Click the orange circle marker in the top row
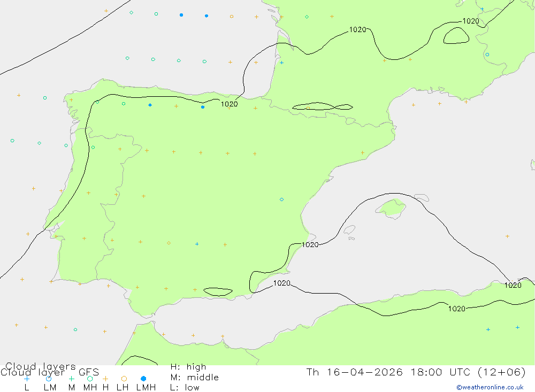This screenshot has width=535, height=392. [232, 17]
